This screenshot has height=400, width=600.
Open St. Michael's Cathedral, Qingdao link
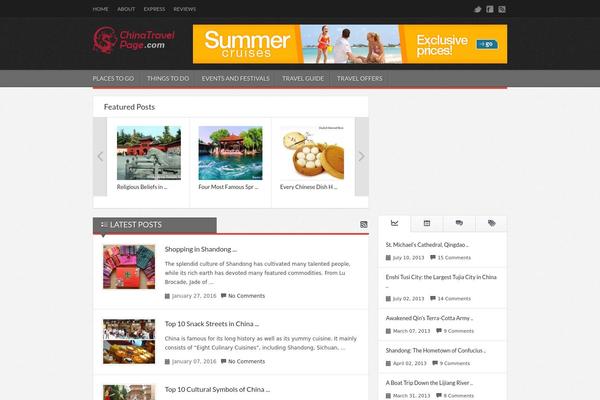click(427, 245)
